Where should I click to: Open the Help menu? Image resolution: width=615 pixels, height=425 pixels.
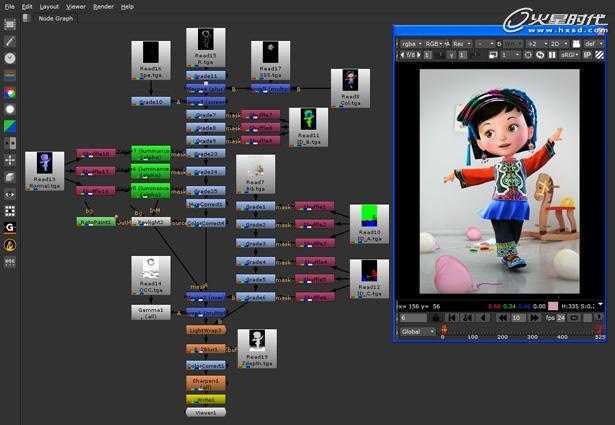tap(127, 7)
